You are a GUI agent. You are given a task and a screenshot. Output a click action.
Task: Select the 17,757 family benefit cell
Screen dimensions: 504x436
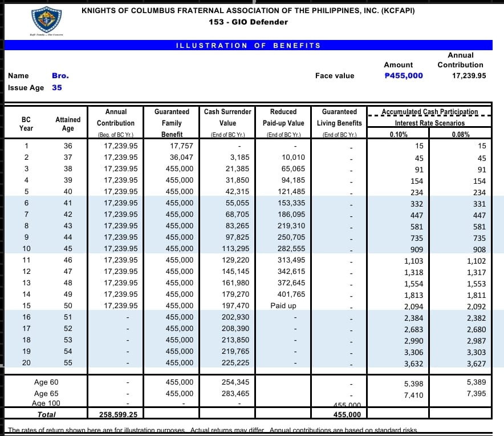182,146
